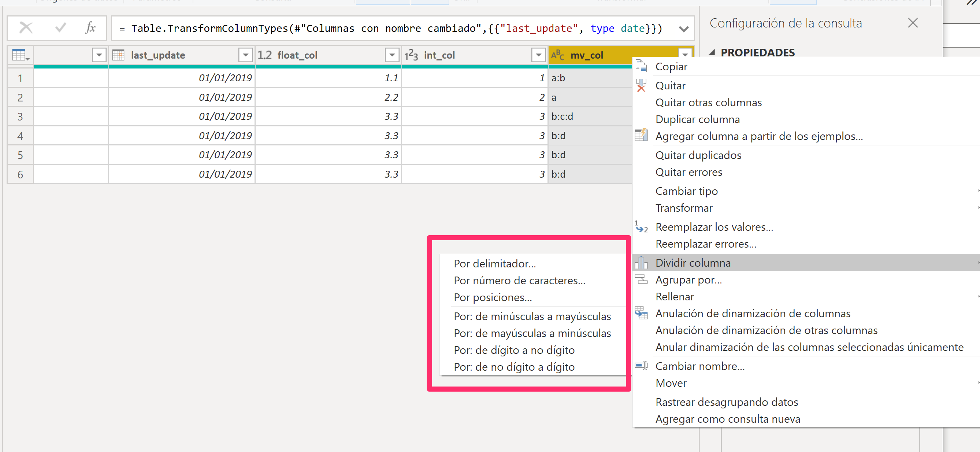This screenshot has height=452, width=980.
Task: Select Por: de no dígito a dígito
Action: click(532, 367)
